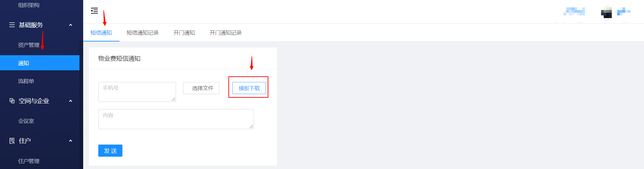Viewport: 644px width, 169px height.
Task: Focus the 内容 message text area
Action: coord(176,119)
